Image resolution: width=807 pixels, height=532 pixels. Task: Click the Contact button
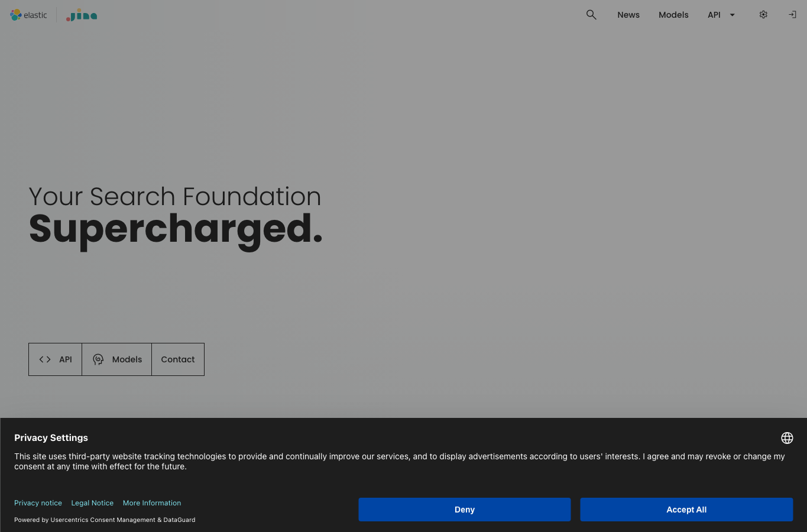tap(178, 359)
